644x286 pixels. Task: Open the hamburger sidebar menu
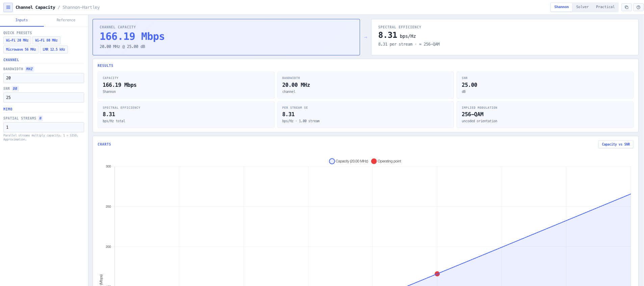point(8,7)
